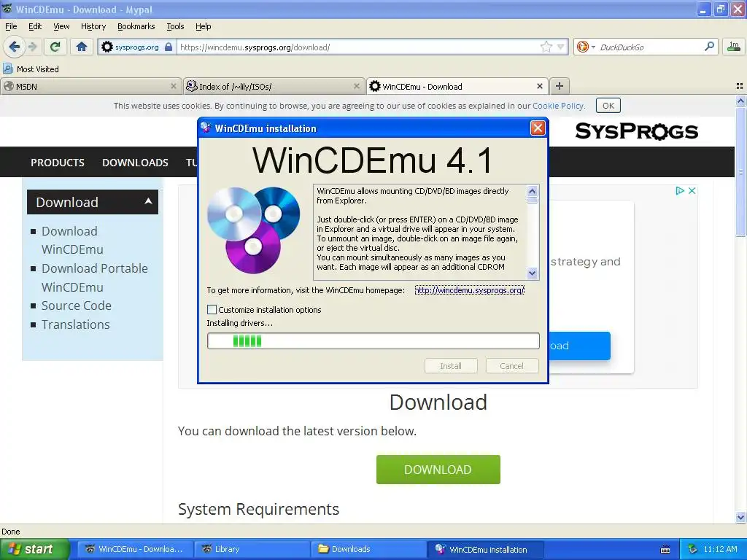Viewport: 747px width, 560px height.
Task: Close the advertisement with the X icon
Action: [692, 190]
